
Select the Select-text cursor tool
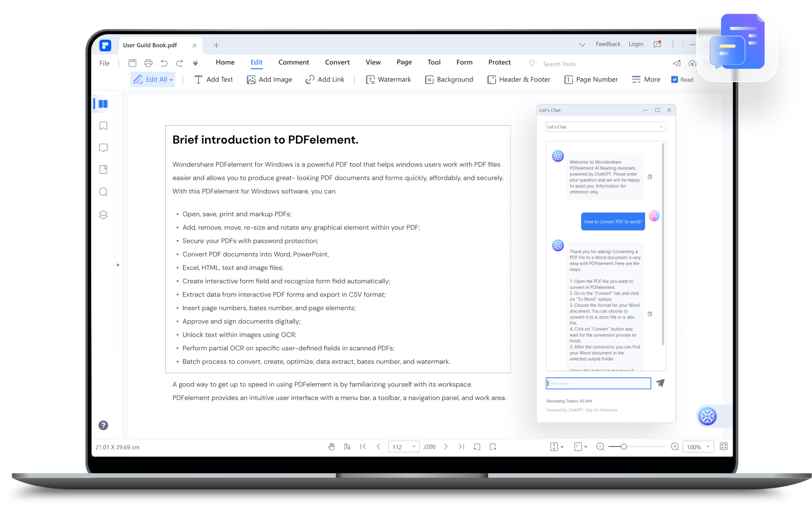[347, 446]
